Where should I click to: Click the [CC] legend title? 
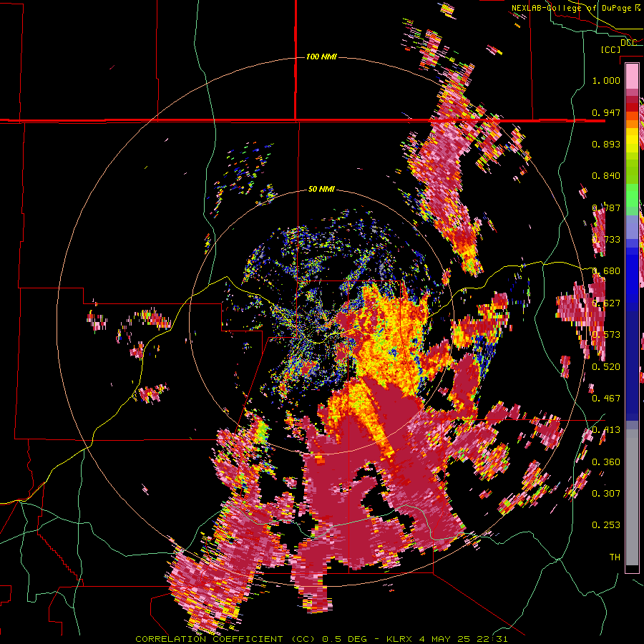(611, 49)
